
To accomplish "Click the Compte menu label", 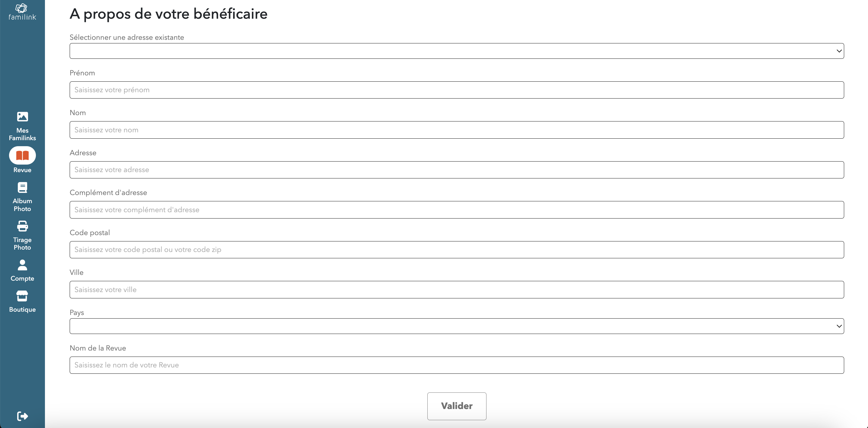I will click(x=22, y=279).
